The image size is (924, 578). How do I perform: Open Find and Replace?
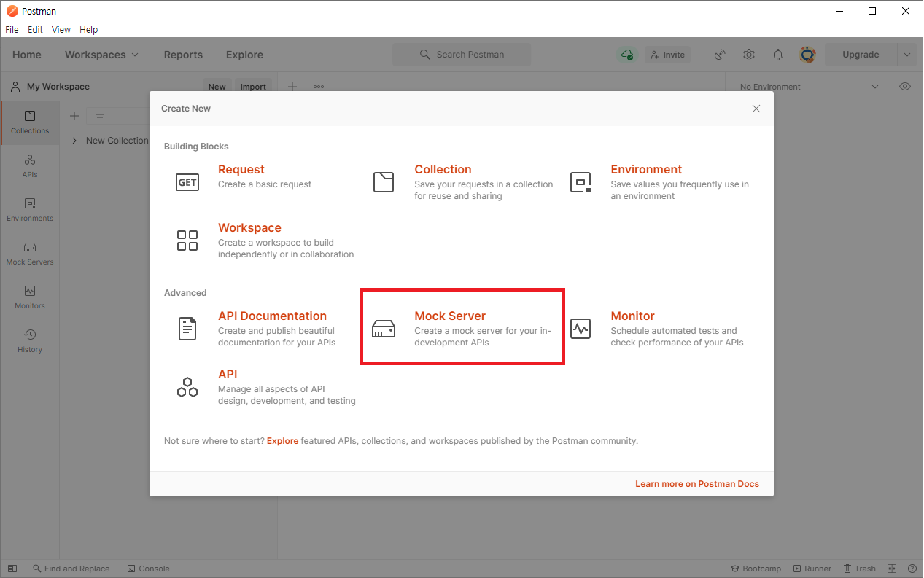(71, 569)
